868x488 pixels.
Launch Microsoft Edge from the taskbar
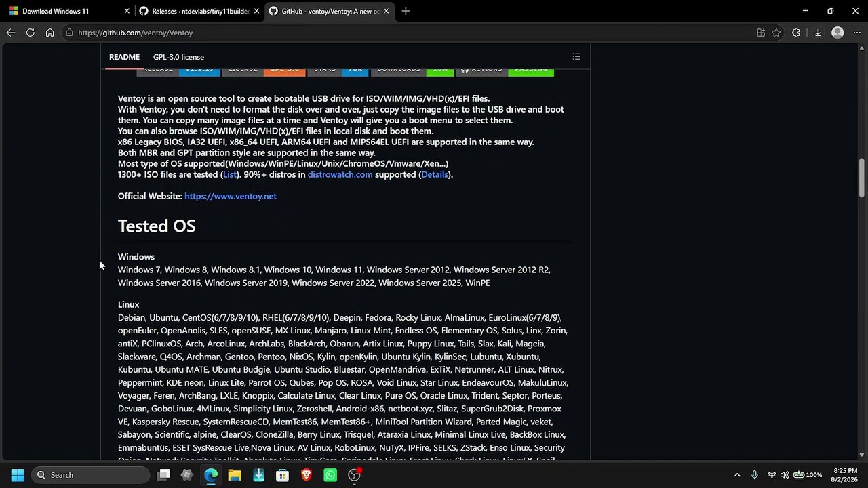(211, 475)
